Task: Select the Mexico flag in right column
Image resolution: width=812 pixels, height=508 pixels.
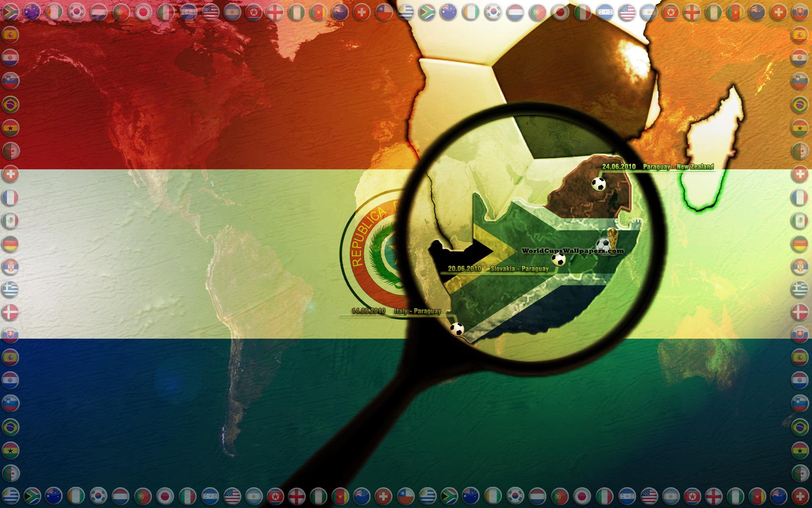Action: point(799,220)
